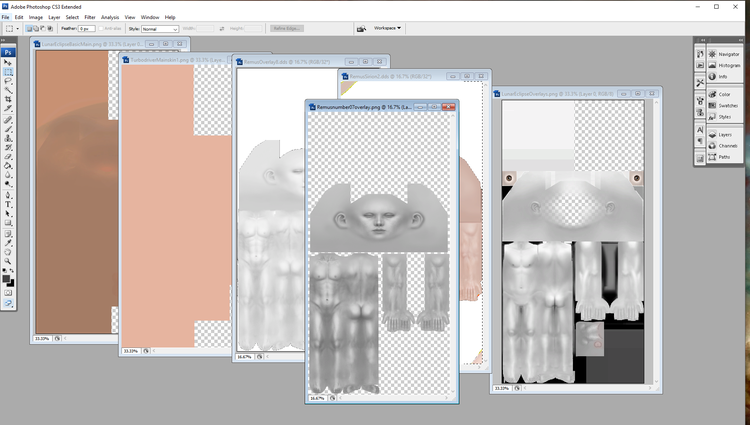Enable Add to Selection mode

pyautogui.click(x=36, y=29)
